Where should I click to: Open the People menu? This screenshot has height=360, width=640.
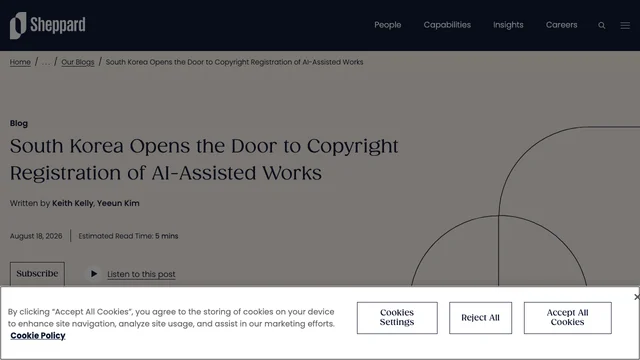point(388,25)
